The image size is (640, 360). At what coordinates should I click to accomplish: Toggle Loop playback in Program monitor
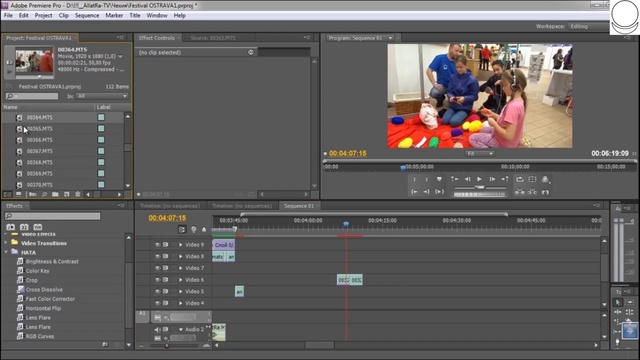[520, 179]
